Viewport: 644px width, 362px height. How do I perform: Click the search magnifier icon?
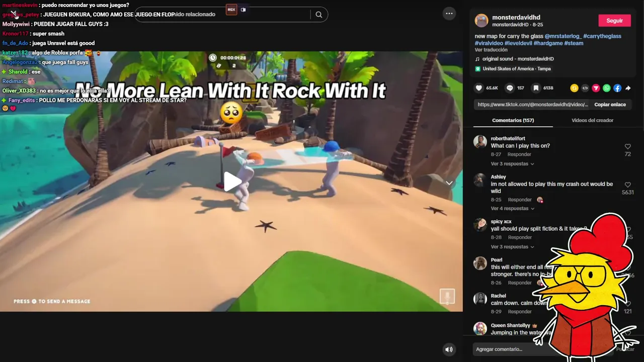[x=318, y=15]
